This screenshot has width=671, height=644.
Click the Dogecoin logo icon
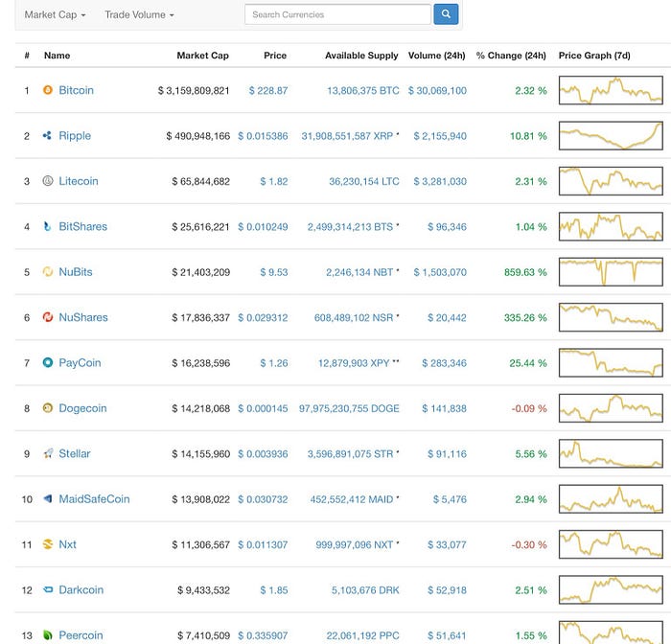[x=48, y=408]
